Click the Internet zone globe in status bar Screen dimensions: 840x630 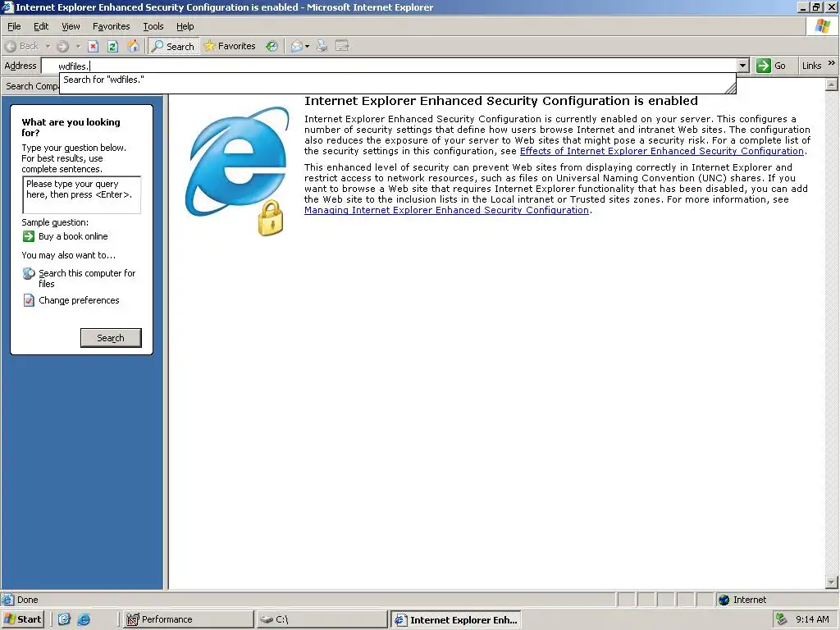point(724,600)
